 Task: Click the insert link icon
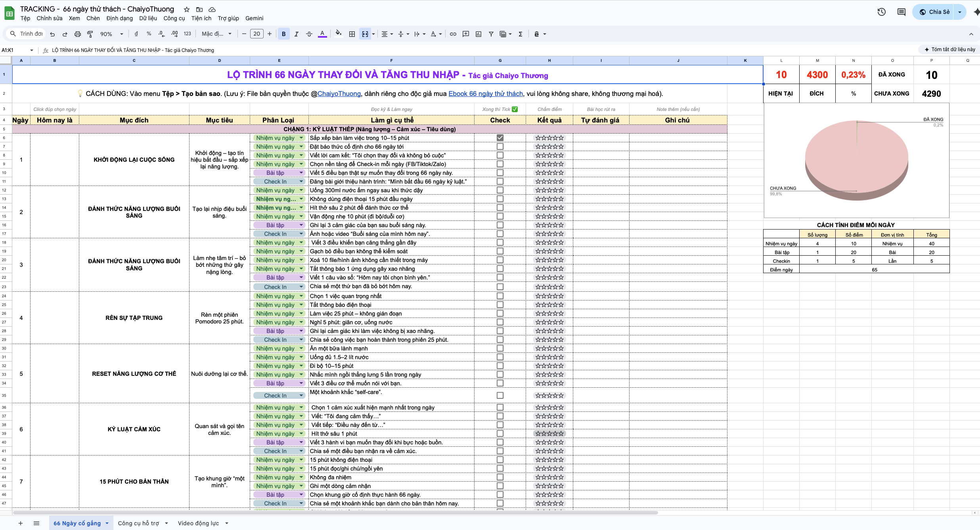pyautogui.click(x=453, y=34)
